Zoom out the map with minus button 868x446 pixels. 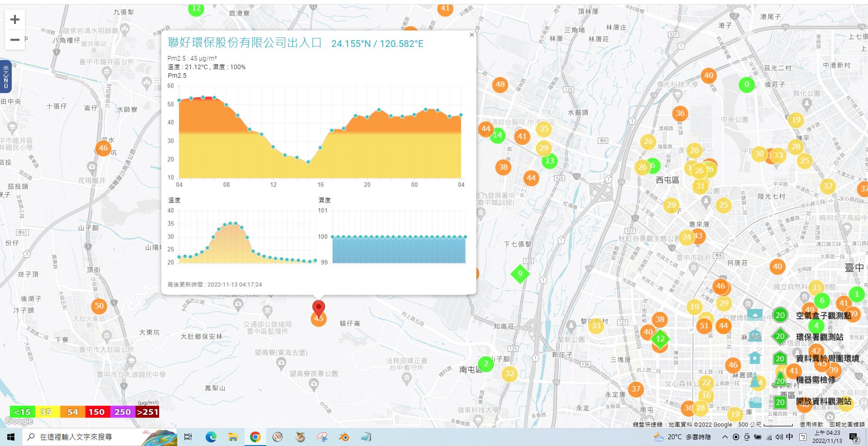pyautogui.click(x=15, y=39)
